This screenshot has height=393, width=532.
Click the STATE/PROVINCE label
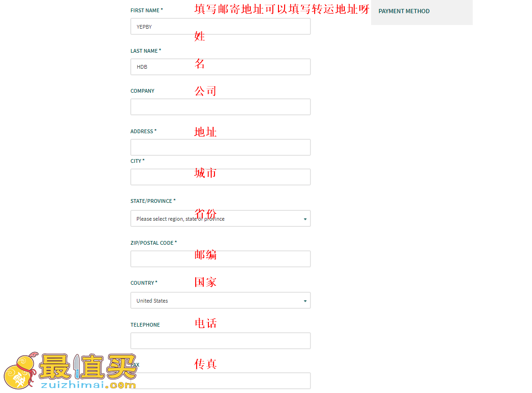(153, 201)
